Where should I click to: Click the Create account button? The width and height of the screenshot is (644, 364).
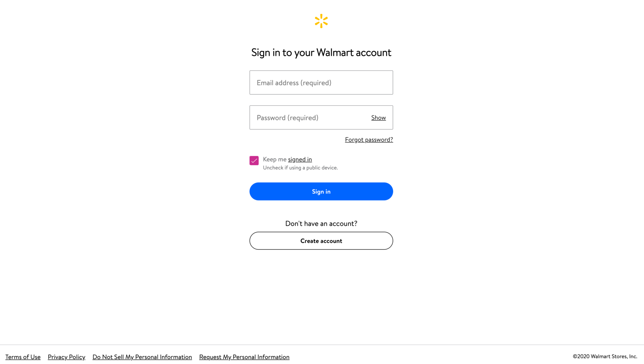[321, 241]
